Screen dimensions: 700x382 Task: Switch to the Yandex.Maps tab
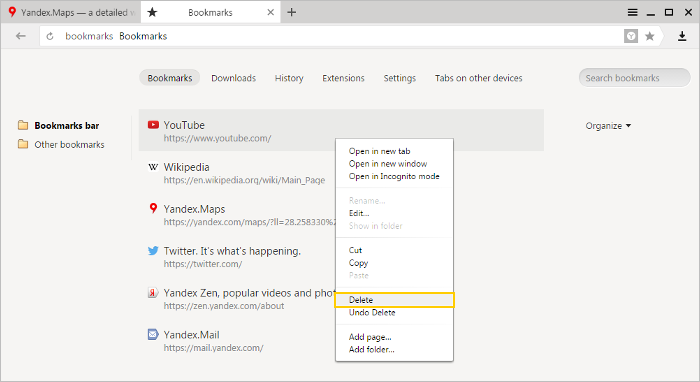pos(71,12)
